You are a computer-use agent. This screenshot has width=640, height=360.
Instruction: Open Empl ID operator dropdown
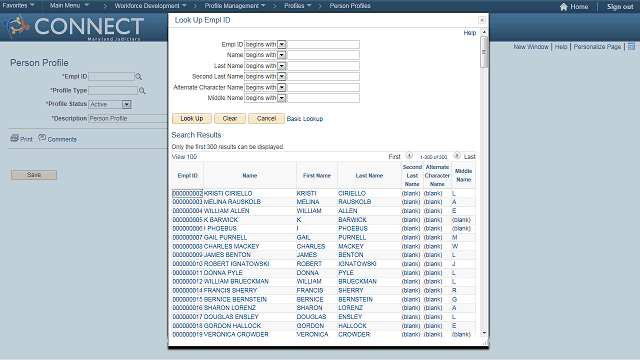coord(282,44)
